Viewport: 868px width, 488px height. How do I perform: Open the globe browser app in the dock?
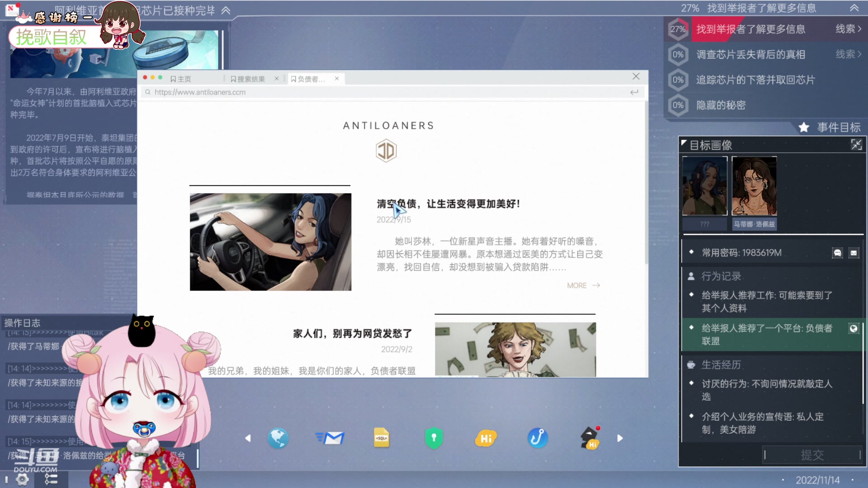coord(278,438)
